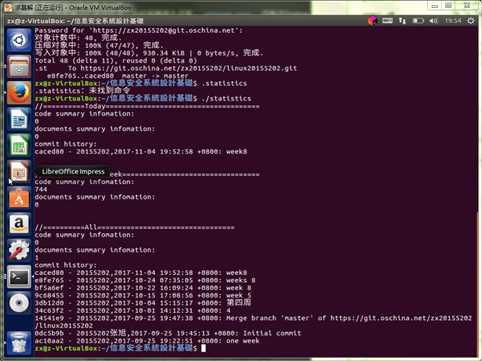
Task: Launch Firefox web browser
Action: point(19,93)
